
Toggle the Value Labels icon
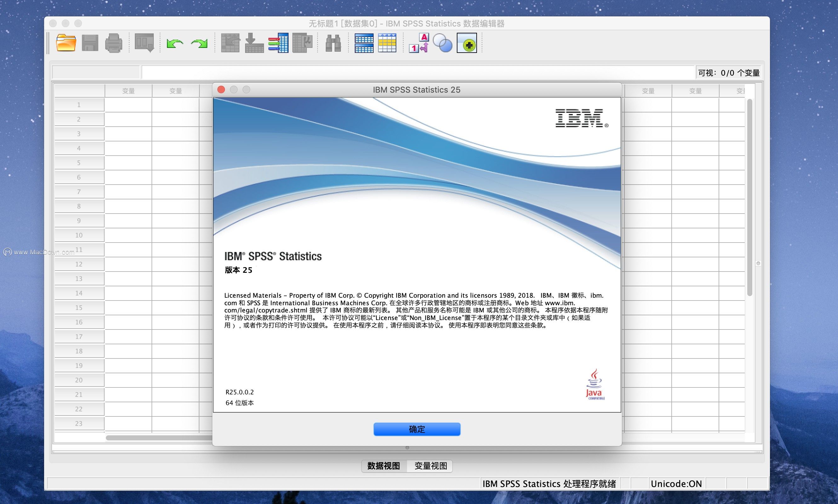point(419,43)
